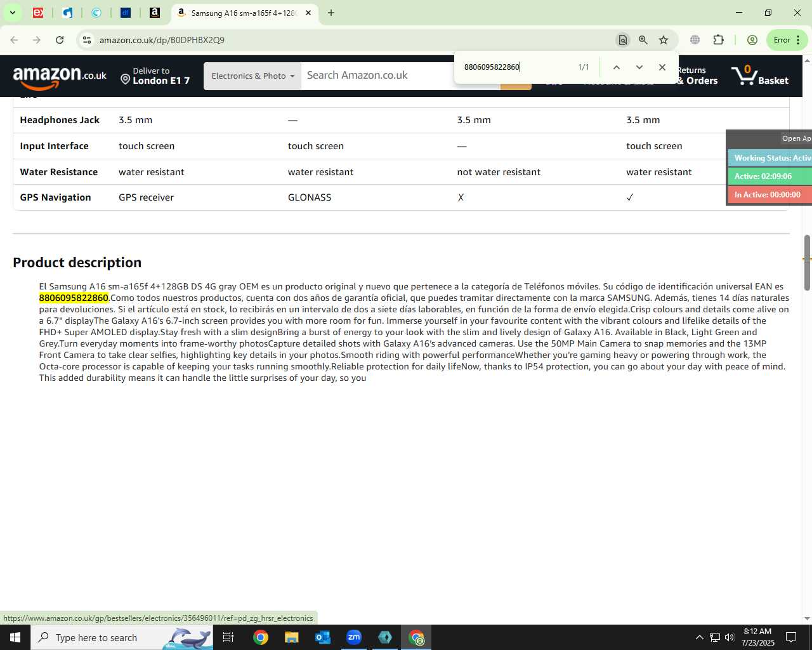This screenshot has width=812, height=650.
Task: Open a new browser tab
Action: tap(331, 13)
